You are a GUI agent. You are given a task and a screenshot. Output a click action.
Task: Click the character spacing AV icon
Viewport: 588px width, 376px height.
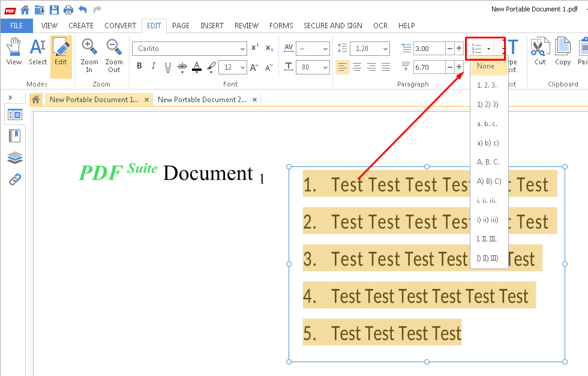289,48
